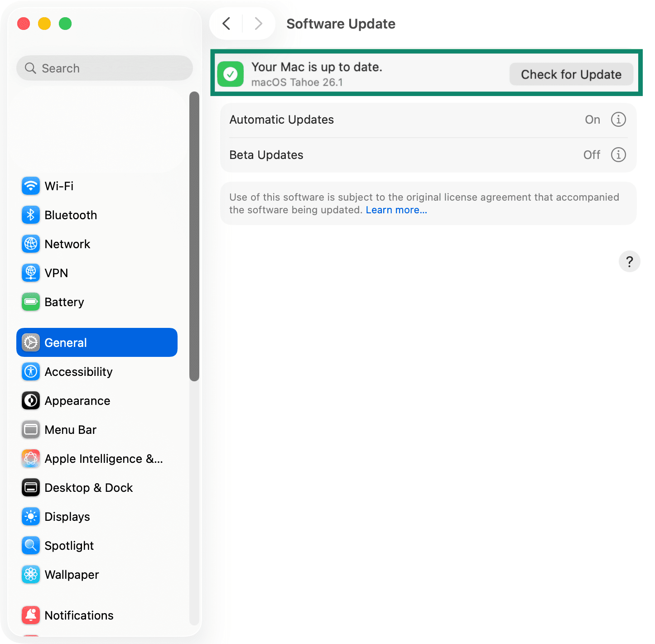Open Appearance settings

77,400
